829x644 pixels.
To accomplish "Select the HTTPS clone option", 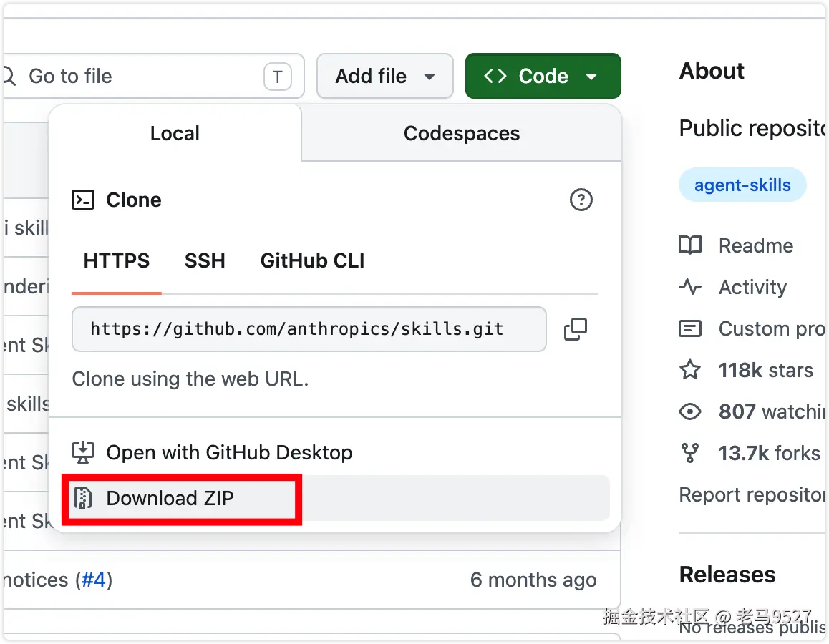I will [x=116, y=261].
